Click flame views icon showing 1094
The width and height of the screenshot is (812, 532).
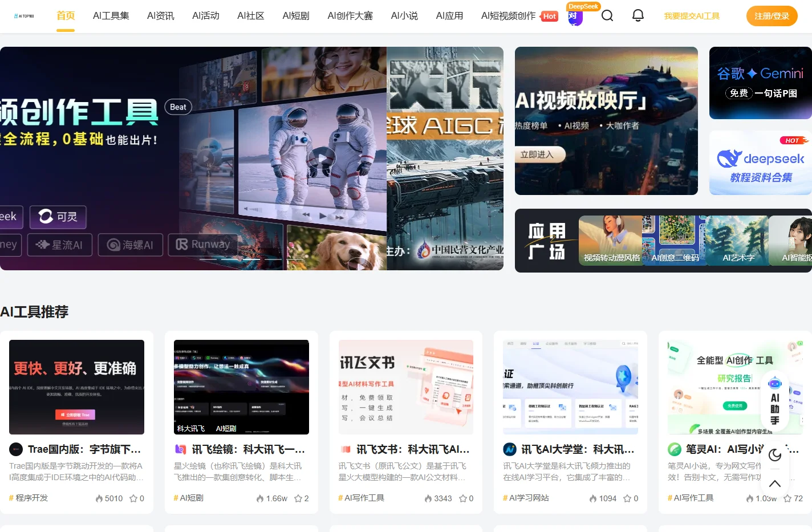click(593, 498)
